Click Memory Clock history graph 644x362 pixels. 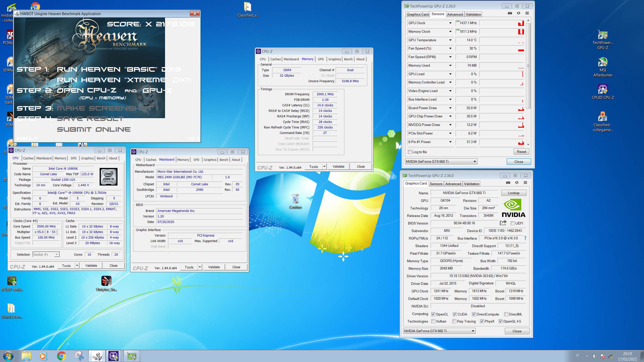[502, 31]
